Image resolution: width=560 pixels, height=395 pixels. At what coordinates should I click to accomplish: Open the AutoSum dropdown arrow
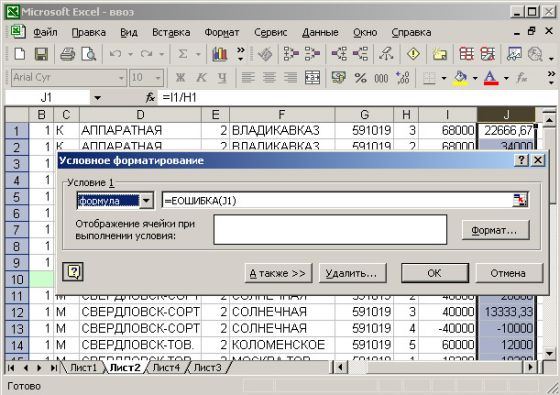click(x=198, y=55)
